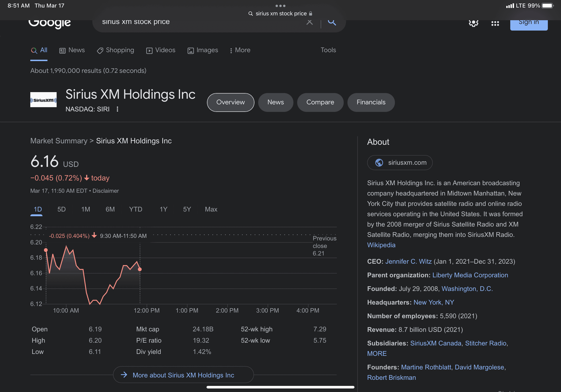This screenshot has height=392, width=561.
Task: Open More about Sirius XM Holdings Inc
Action: pyautogui.click(x=183, y=375)
